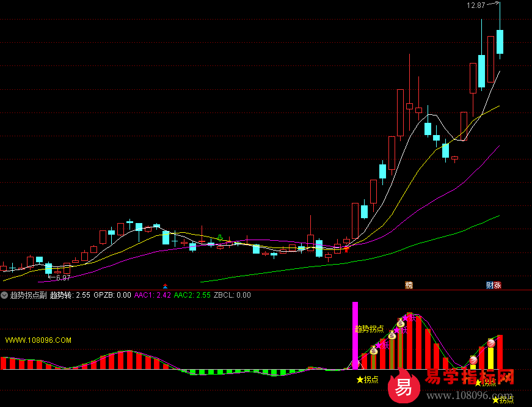Click the 6.97 low price label
532x407 pixels.
[62, 278]
